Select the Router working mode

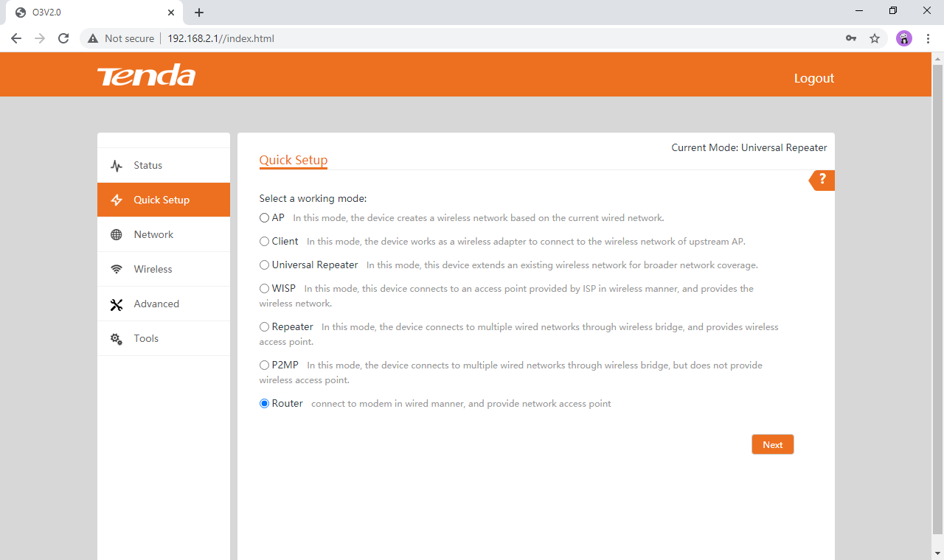tap(264, 404)
